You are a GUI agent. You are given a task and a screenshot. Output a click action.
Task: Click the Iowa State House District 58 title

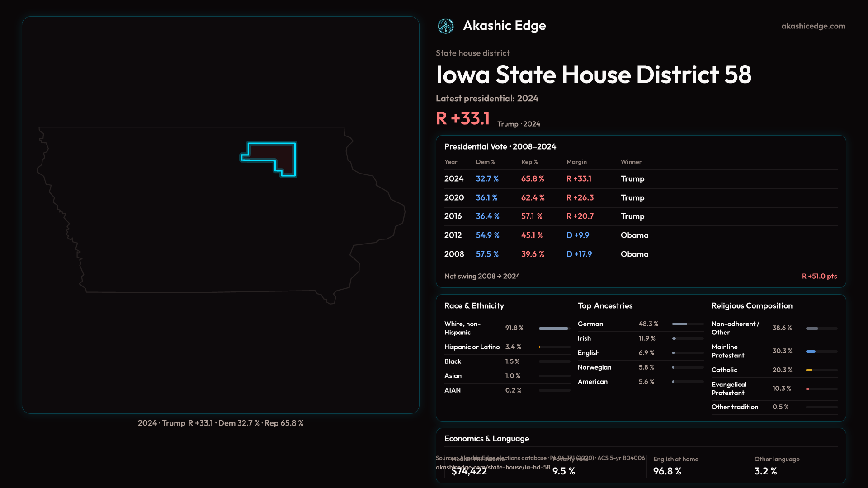(x=593, y=75)
